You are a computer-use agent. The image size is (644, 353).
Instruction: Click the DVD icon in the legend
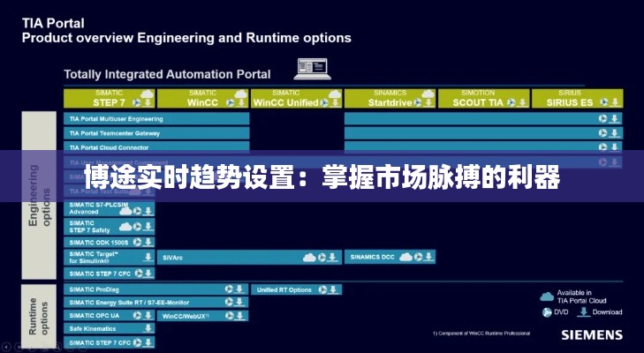click(547, 312)
